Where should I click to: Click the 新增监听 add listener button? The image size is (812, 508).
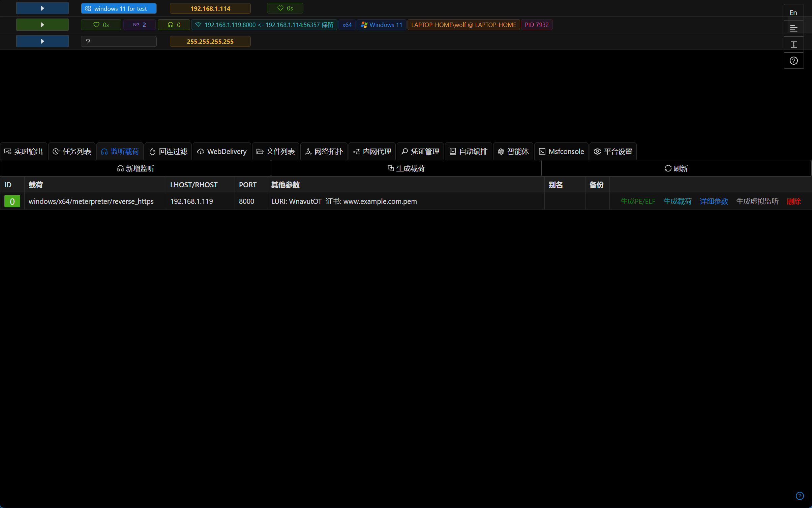136,168
